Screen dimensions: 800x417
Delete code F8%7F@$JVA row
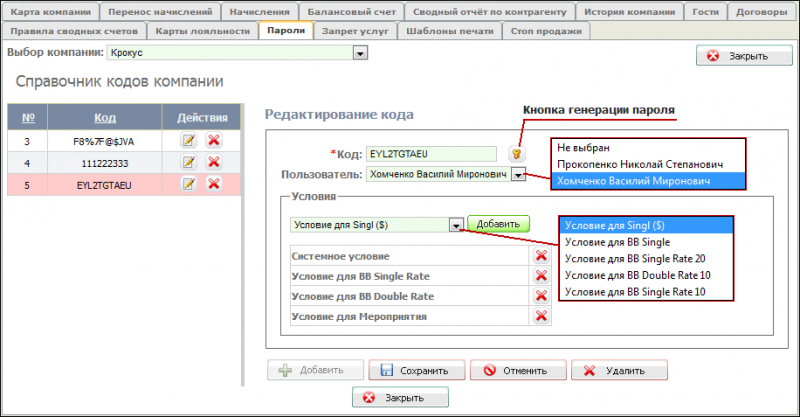(213, 141)
